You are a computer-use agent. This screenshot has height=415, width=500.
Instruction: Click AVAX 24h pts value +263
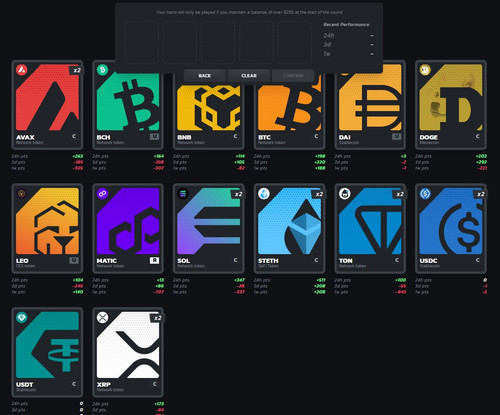pyautogui.click(x=78, y=156)
